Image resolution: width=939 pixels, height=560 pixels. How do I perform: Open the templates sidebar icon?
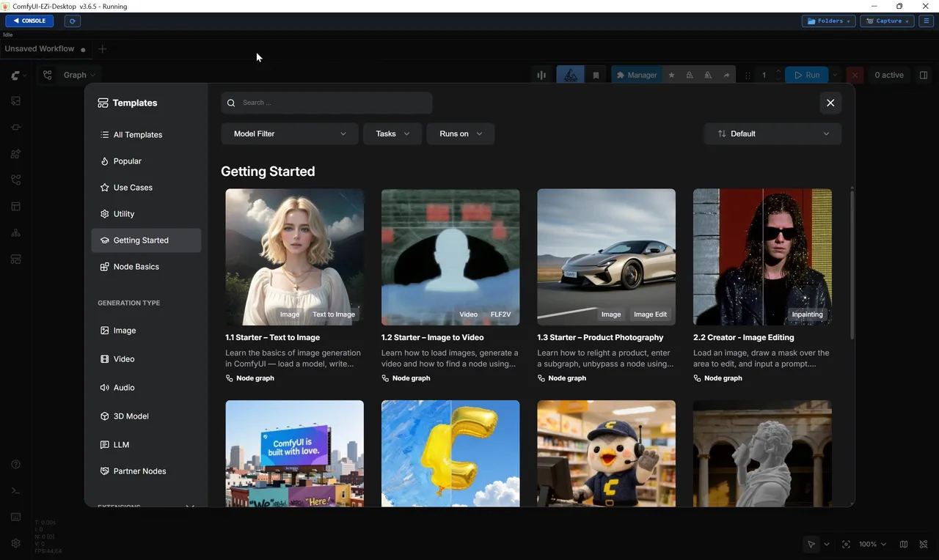point(15,259)
